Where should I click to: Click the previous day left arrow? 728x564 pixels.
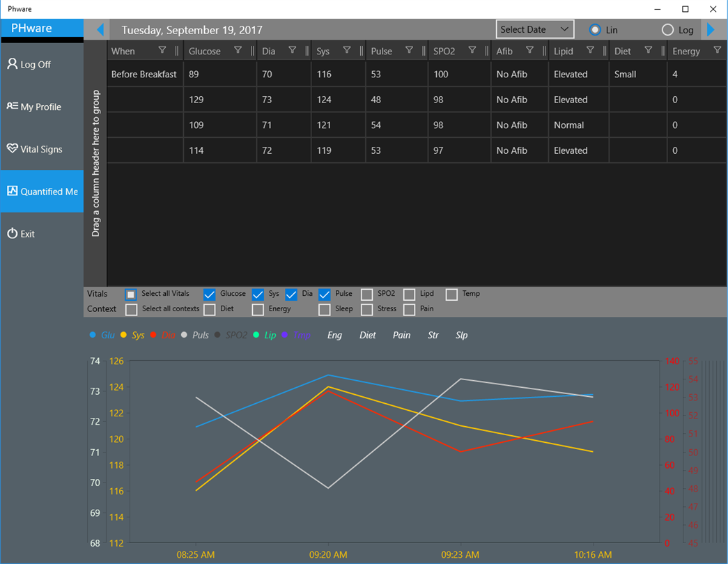[x=100, y=30]
